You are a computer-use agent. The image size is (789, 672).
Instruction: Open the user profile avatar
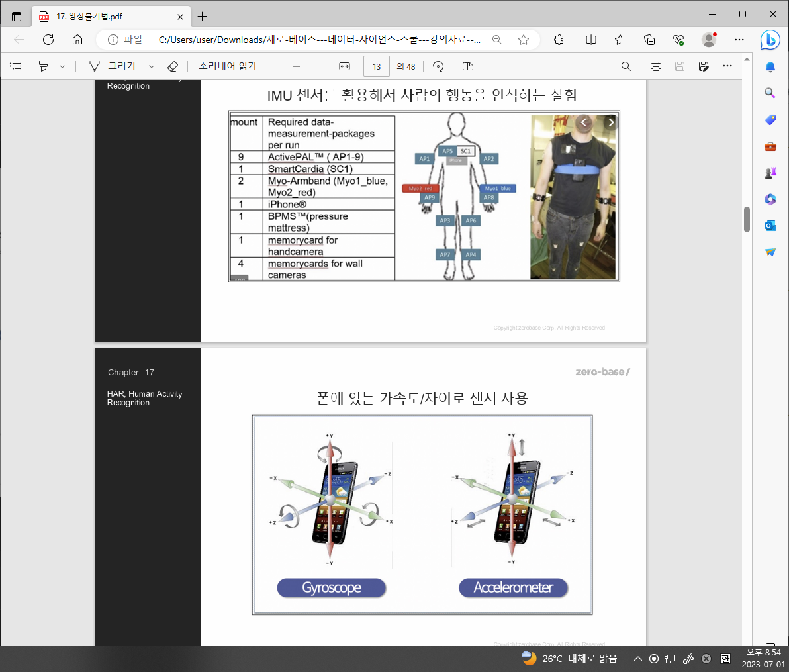[x=709, y=40]
